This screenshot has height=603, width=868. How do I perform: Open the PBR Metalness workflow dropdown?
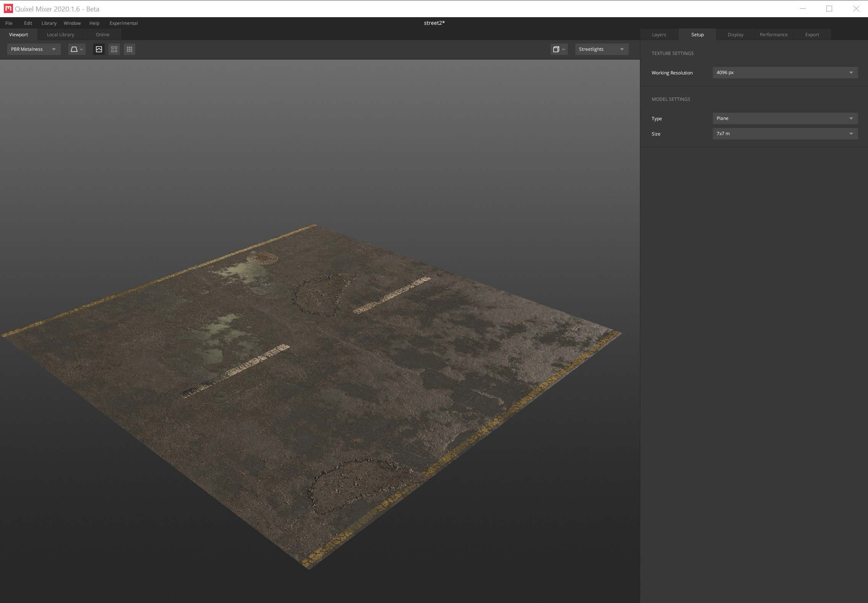point(34,49)
